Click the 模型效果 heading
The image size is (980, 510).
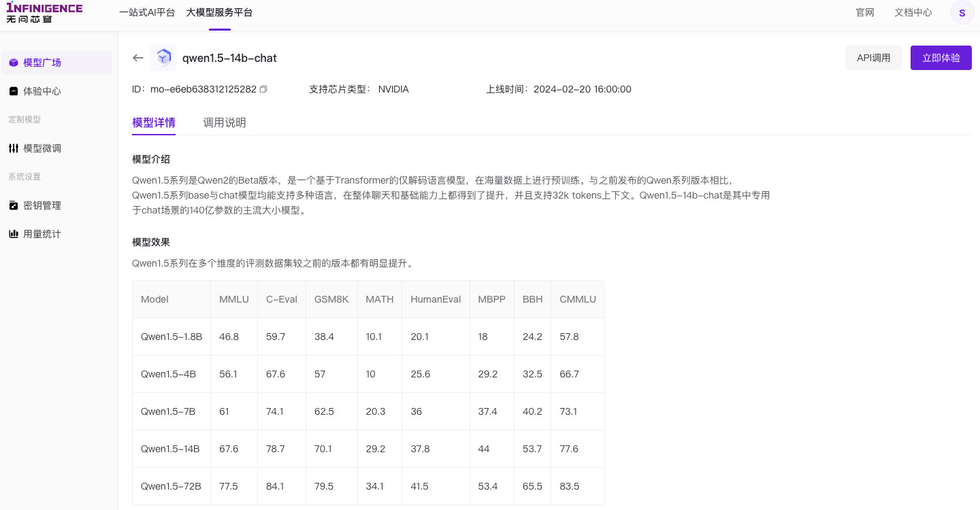click(151, 242)
